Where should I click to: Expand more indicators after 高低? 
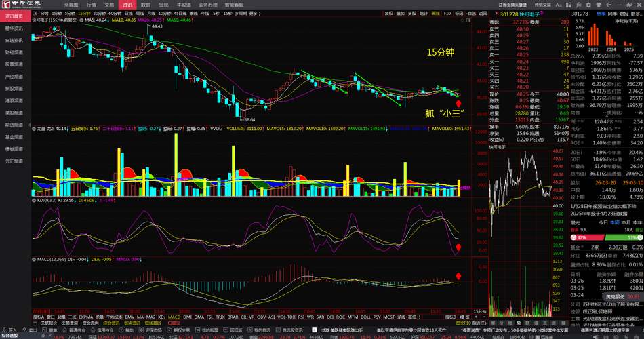[419, 317]
